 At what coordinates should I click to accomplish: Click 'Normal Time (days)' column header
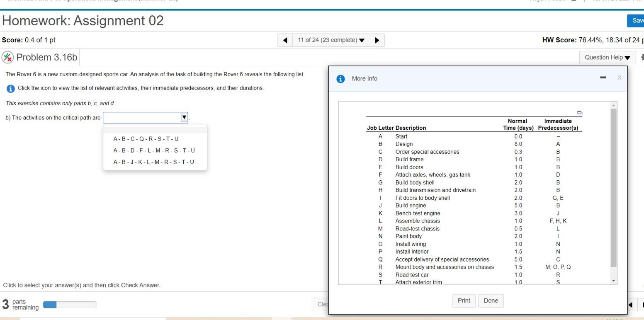coord(518,124)
